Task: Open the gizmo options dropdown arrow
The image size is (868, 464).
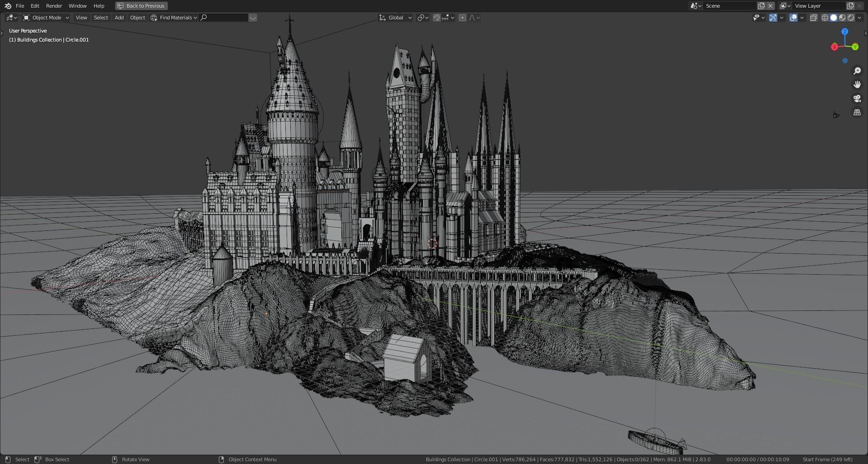Action: click(x=782, y=18)
